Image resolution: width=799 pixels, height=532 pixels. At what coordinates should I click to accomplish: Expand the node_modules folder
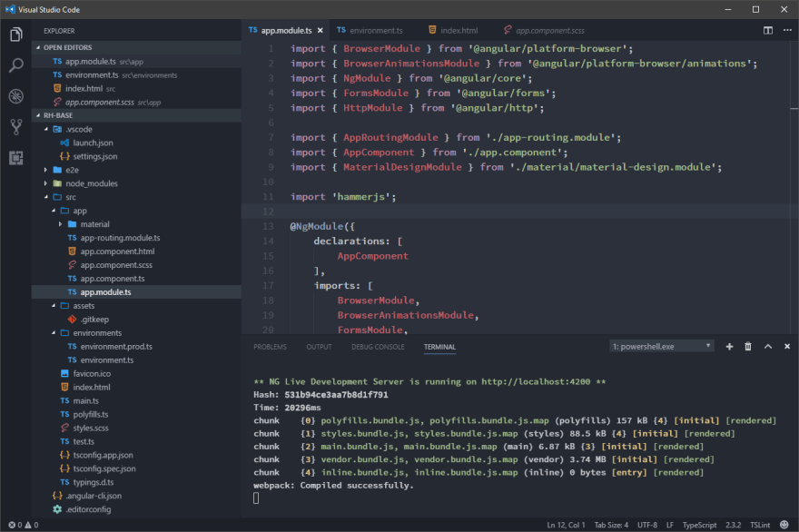(46, 183)
